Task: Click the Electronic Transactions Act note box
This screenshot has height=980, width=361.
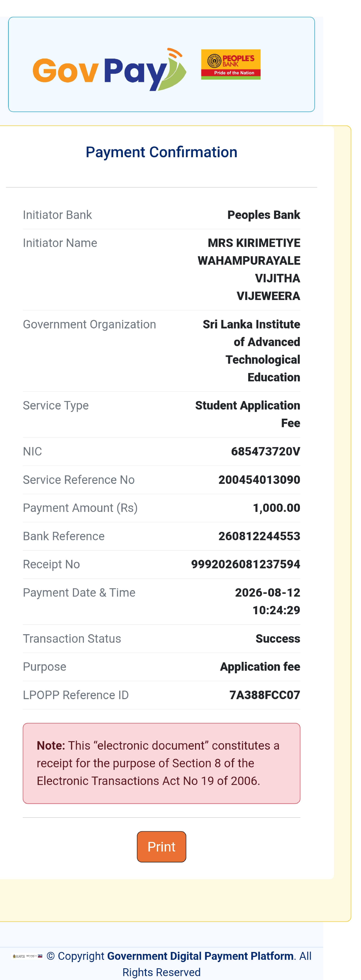Action: click(162, 763)
